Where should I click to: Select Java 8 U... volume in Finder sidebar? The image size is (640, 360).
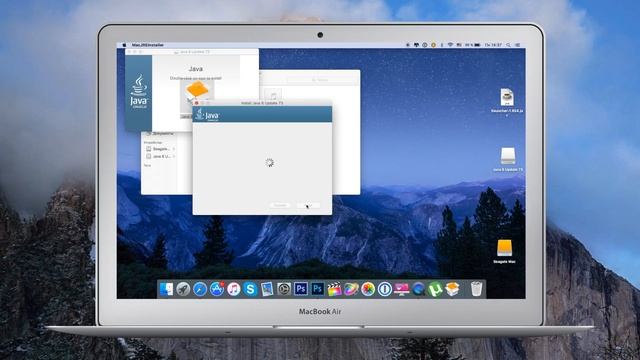160,156
